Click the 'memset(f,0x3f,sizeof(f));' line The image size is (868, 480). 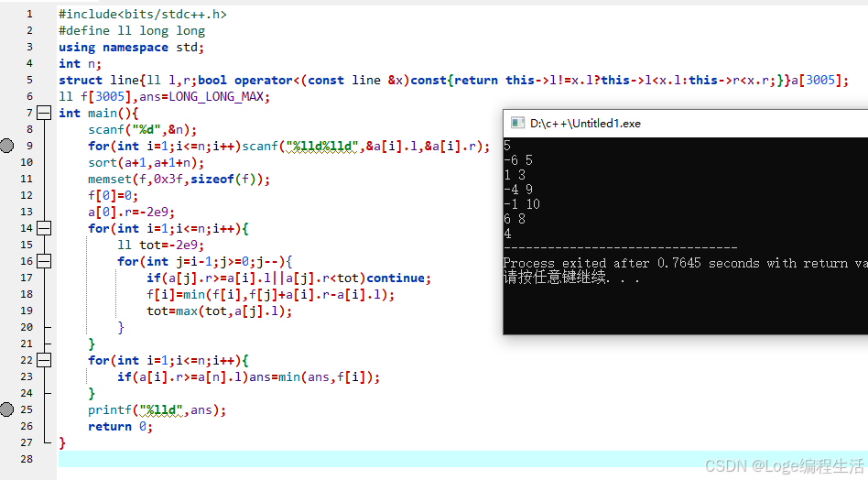[179, 180]
